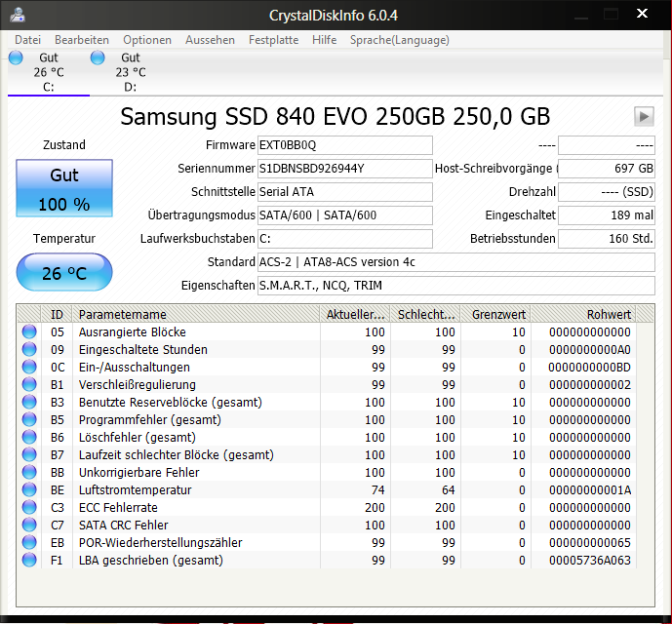This screenshot has width=672, height=624.
Task: Click status orb of Benutzte Reserveblöcke row
Action: 29,402
